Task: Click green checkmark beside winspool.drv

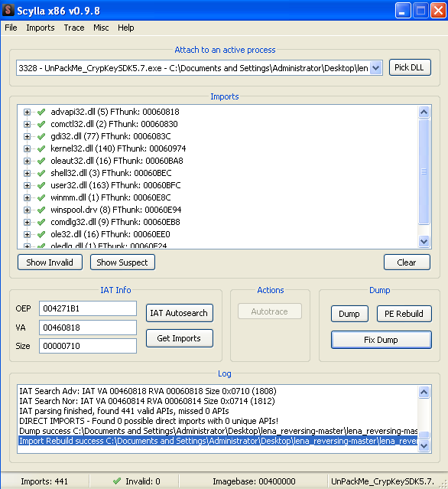Action: 41,210
